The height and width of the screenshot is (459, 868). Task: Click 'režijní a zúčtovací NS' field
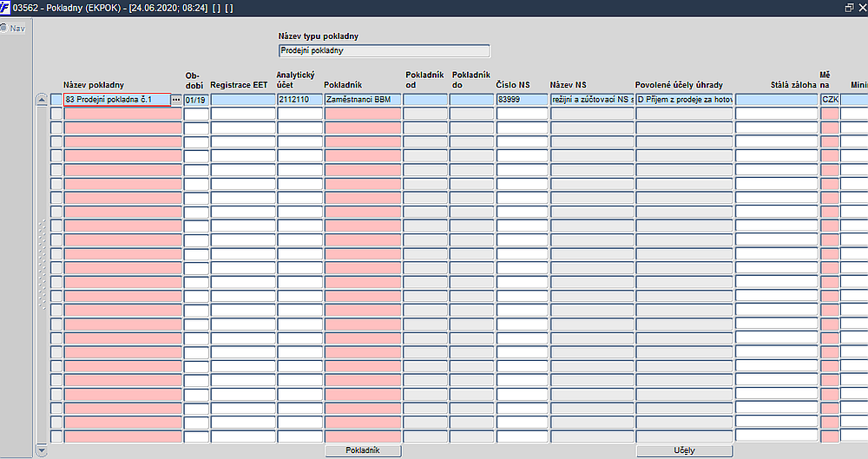tap(592, 100)
